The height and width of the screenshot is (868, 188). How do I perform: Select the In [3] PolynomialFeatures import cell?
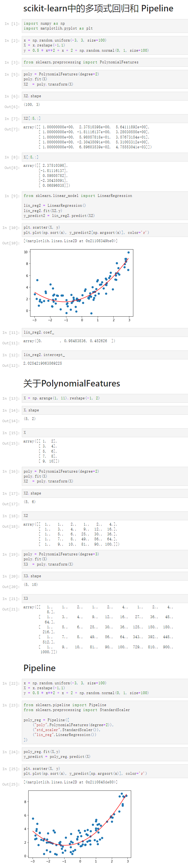click(x=104, y=62)
